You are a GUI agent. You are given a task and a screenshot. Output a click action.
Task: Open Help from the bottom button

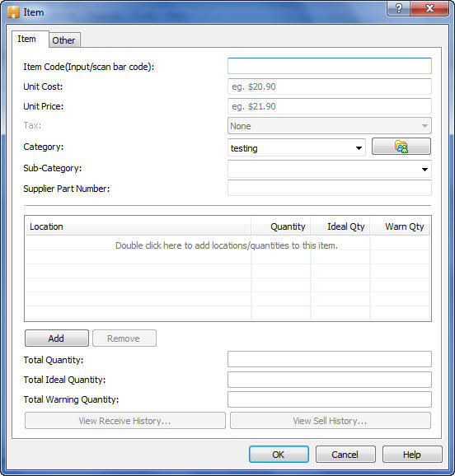click(x=412, y=455)
